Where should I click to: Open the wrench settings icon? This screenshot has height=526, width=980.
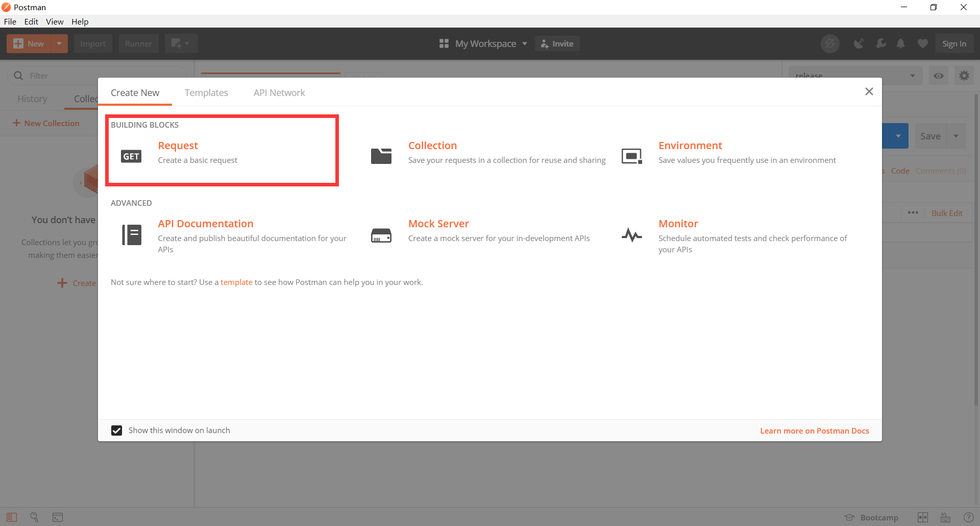[880, 44]
